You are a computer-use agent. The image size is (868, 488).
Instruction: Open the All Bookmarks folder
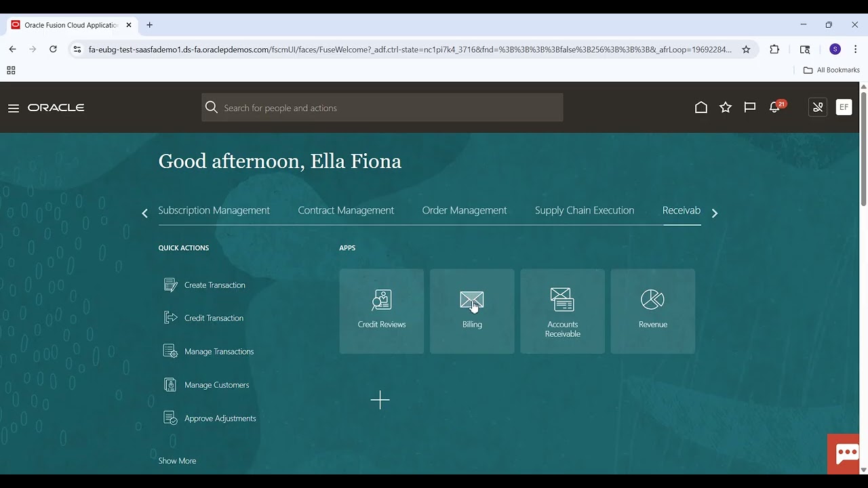click(831, 70)
